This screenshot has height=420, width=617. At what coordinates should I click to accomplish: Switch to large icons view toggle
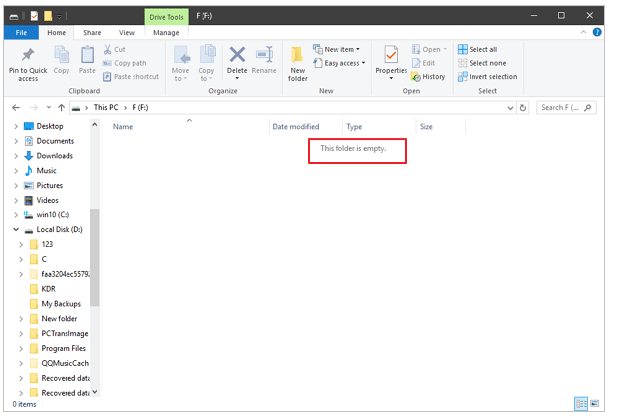pos(597,403)
